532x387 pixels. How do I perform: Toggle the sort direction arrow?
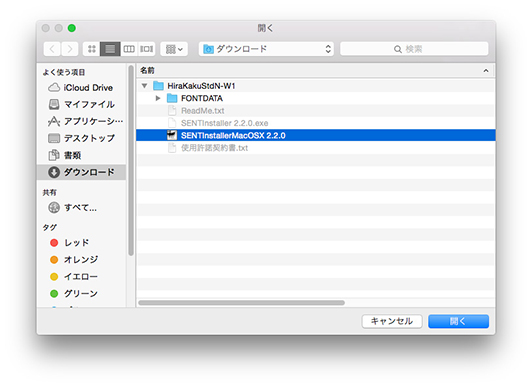[486, 71]
